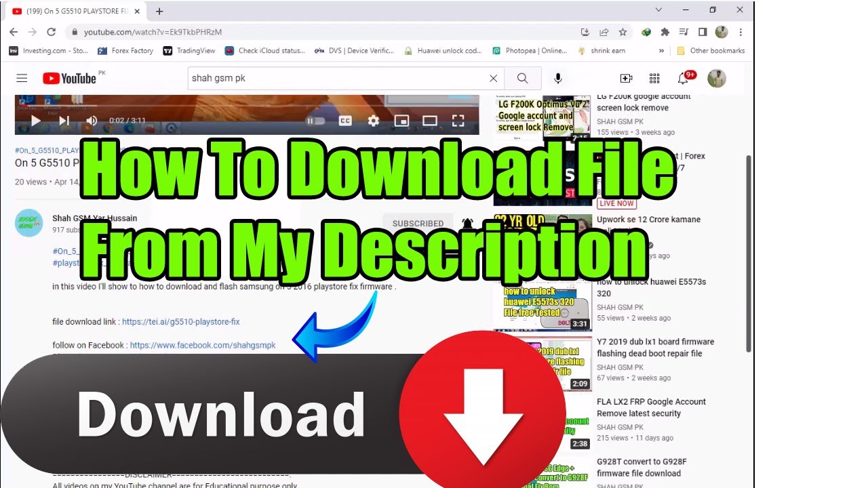Toggle closed captions in the player
Screen dimensions: 868x488
pyautogui.click(x=345, y=121)
